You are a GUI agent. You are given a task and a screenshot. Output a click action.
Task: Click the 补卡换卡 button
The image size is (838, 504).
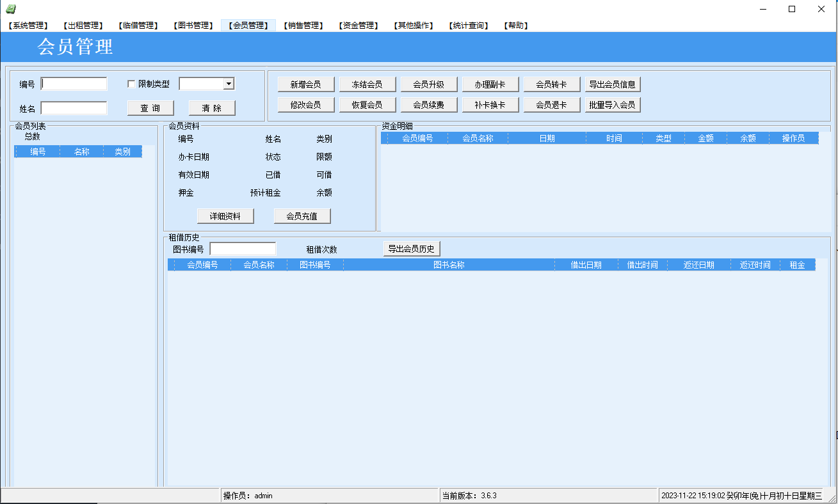tap(490, 105)
